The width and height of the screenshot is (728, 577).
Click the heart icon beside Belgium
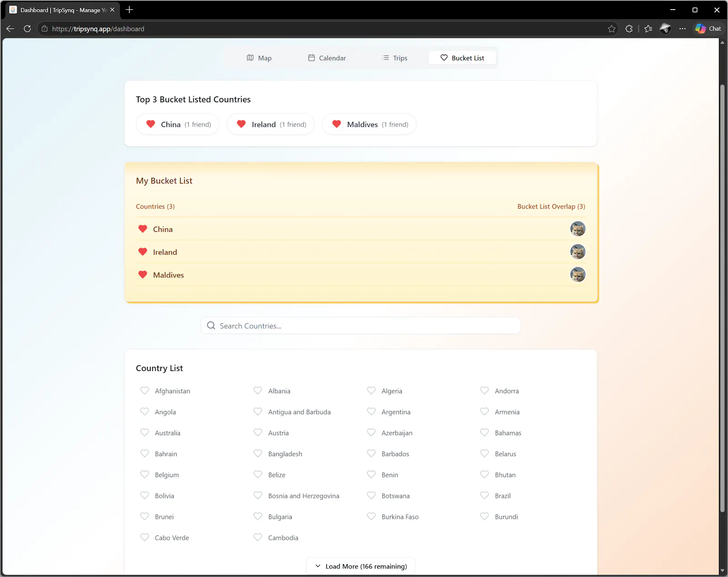(145, 474)
